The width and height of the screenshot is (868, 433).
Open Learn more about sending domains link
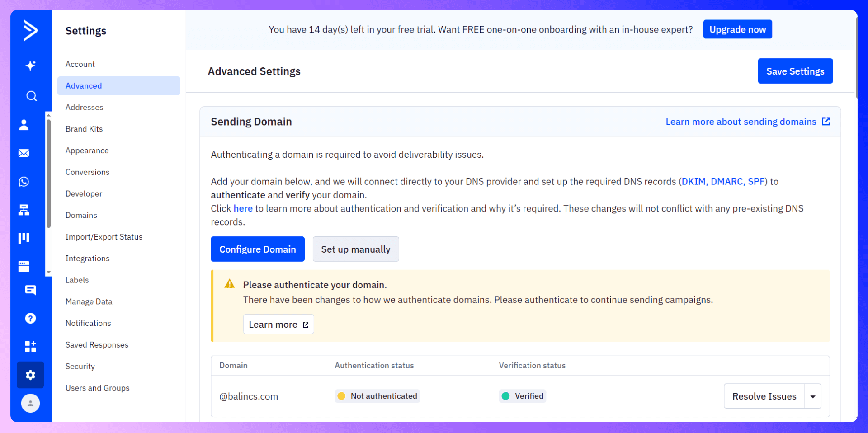(741, 122)
